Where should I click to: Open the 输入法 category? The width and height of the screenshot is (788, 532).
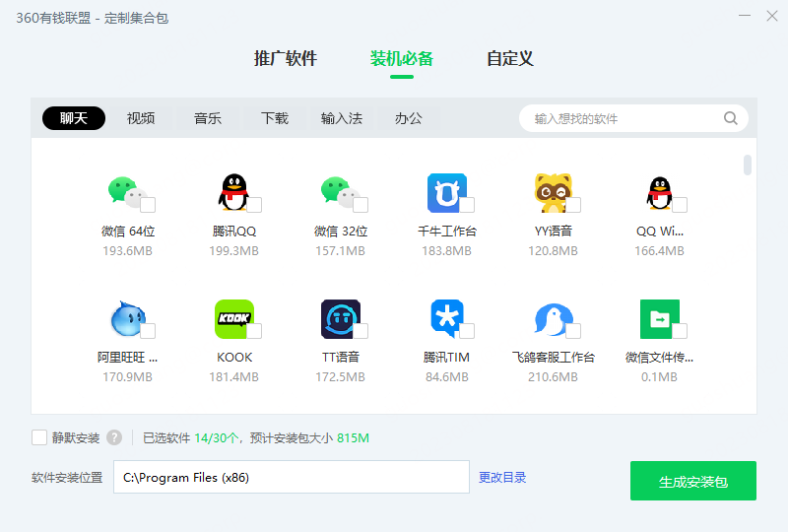(342, 118)
